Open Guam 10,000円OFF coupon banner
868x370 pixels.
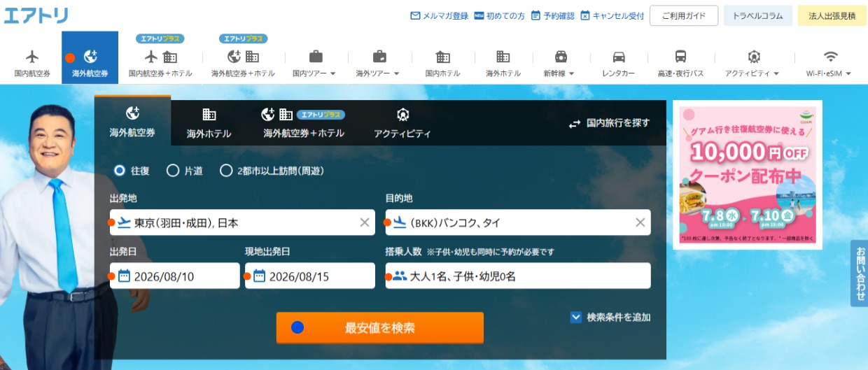[x=748, y=175]
